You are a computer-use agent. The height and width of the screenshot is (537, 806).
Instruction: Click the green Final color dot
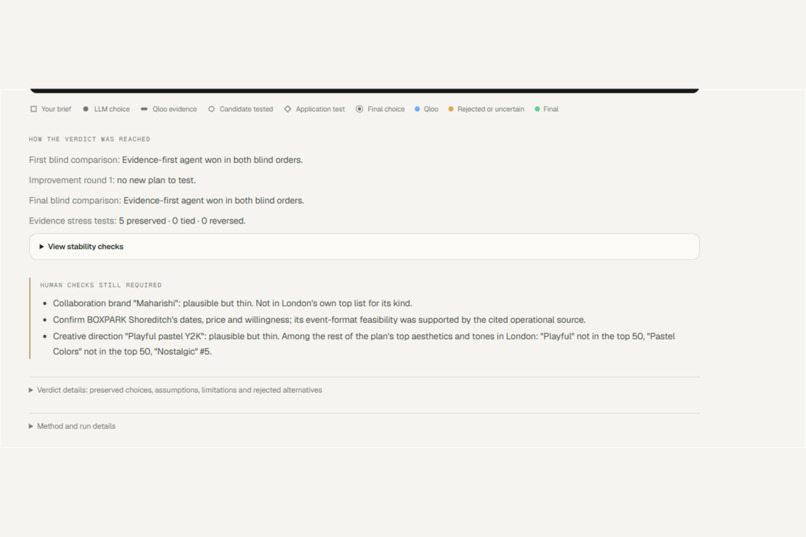(537, 109)
